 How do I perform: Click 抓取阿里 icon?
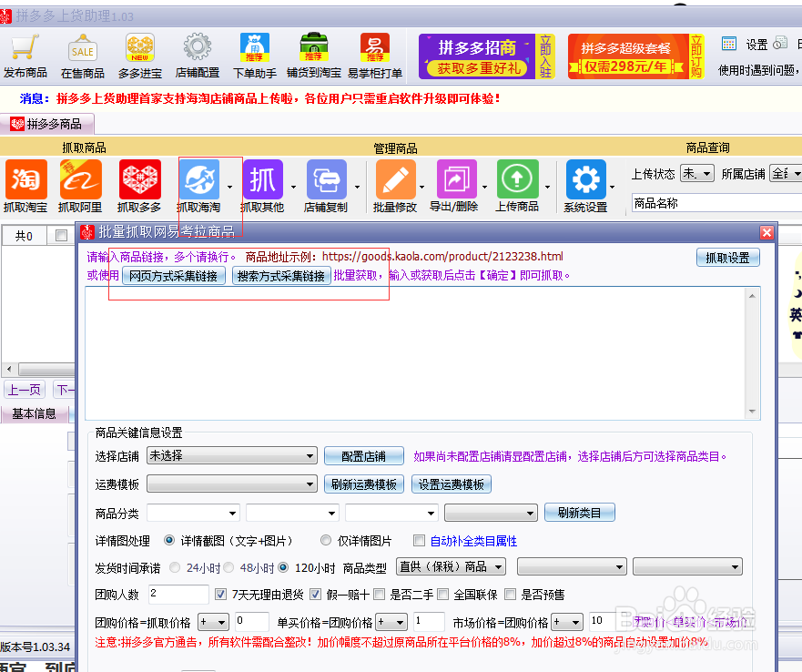[x=81, y=179]
